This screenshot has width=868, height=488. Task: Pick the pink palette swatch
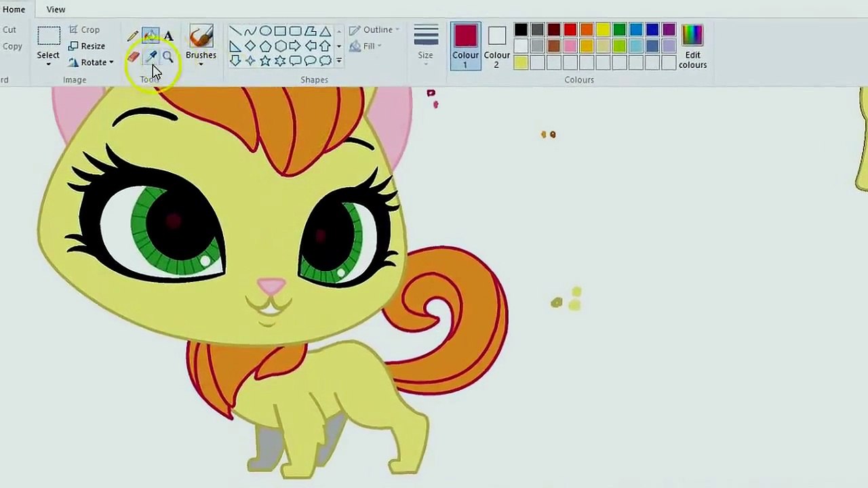(570, 46)
